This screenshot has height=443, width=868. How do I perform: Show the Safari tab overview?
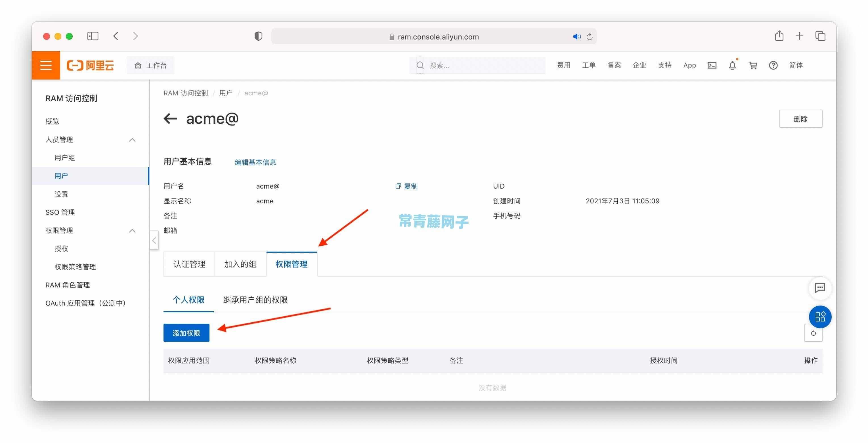pos(820,36)
